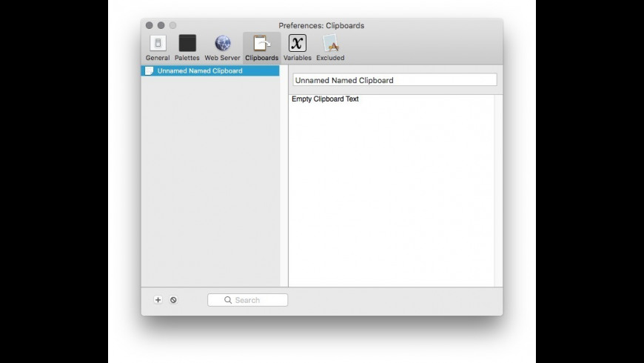The height and width of the screenshot is (363, 644).
Task: Open the Palettes preferences pane
Action: click(187, 47)
